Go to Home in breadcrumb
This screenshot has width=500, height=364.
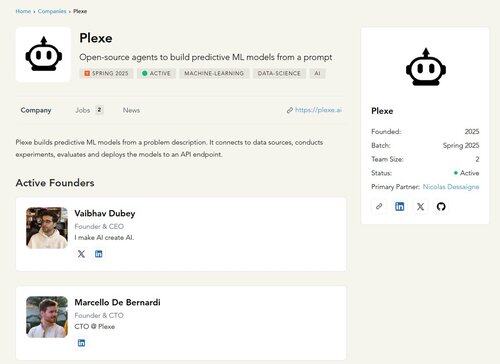coord(23,11)
